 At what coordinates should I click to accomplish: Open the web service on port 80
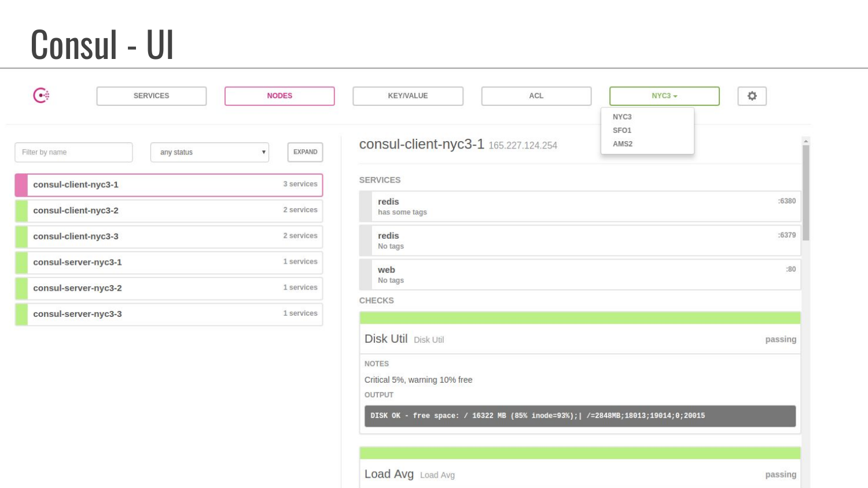(x=580, y=275)
